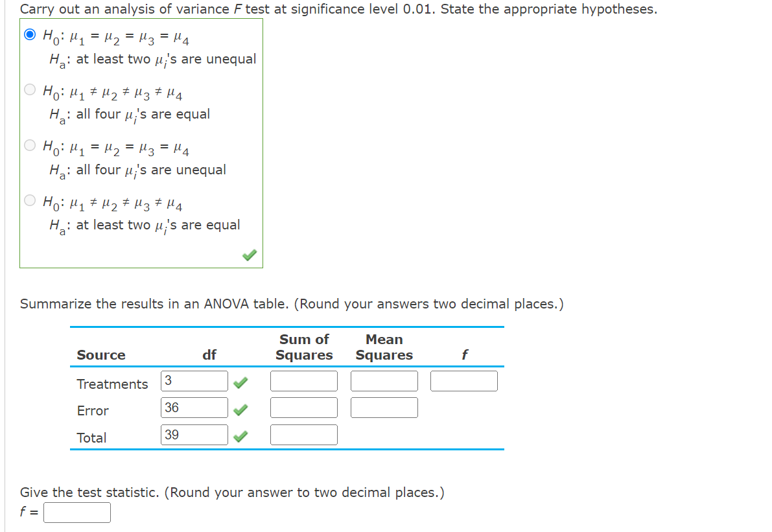Select hypothesis stating all four μ's are equal
Image resolution: width=772 pixels, height=532 pixels.
point(30,89)
